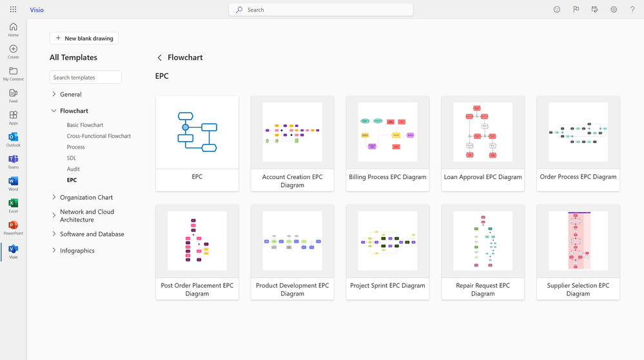Open the Excel app icon

point(13,205)
